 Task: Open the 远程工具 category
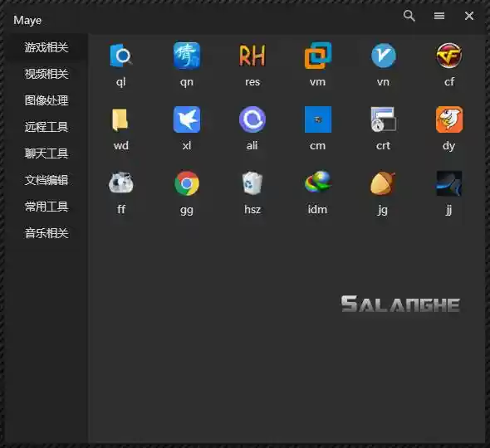pos(47,127)
